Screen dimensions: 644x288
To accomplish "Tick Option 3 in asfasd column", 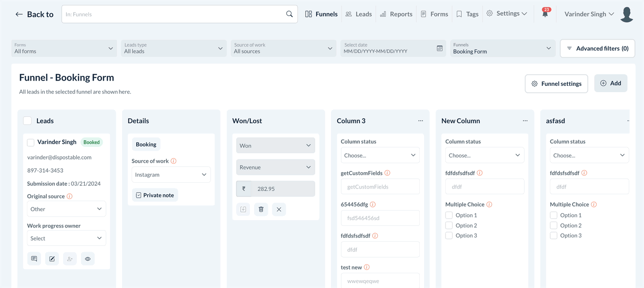I will click(554, 235).
